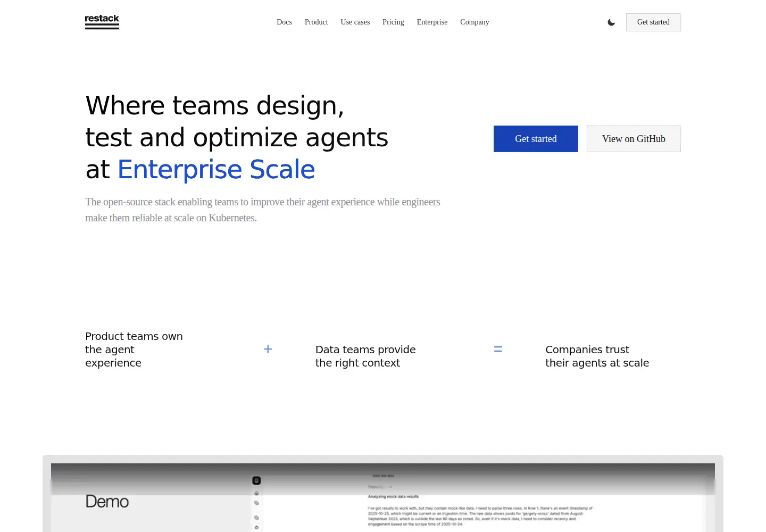Expand the Company menu

point(474,22)
